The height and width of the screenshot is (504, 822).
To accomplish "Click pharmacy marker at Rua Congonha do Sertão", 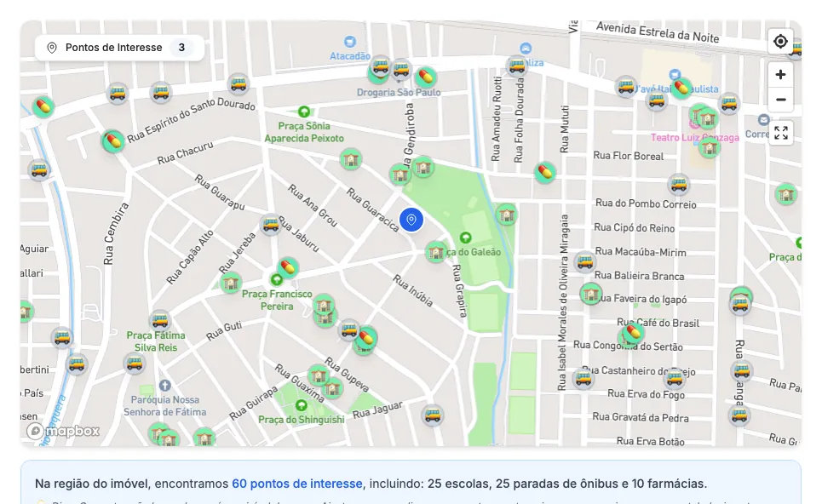I will point(633,332).
